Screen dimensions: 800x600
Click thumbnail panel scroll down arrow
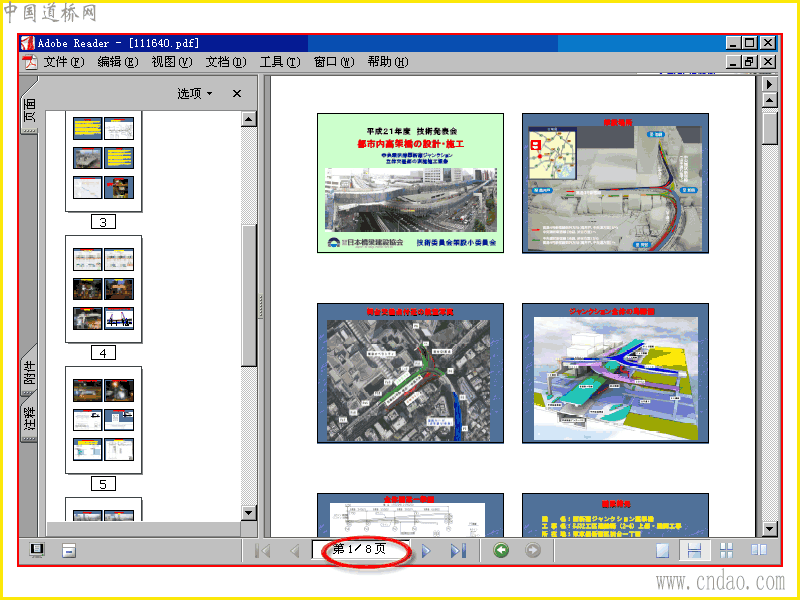click(248, 513)
